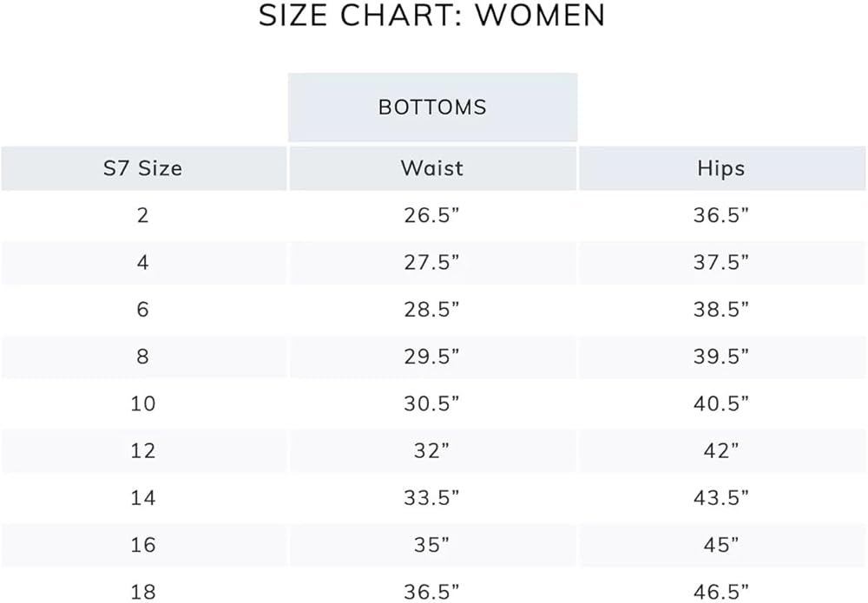Screen dimensions: 868x603
Task: Click the size 16 row label
Action: (142, 544)
